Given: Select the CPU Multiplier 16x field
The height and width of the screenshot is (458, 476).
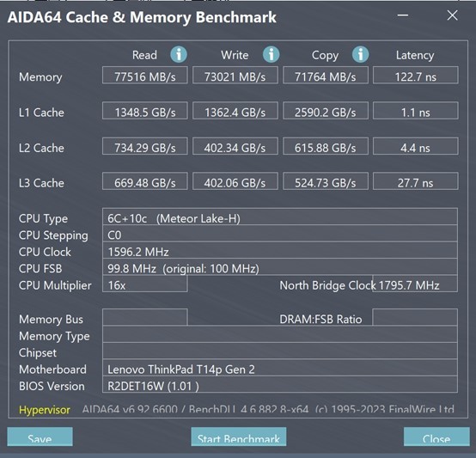Looking at the screenshot, I should (145, 284).
